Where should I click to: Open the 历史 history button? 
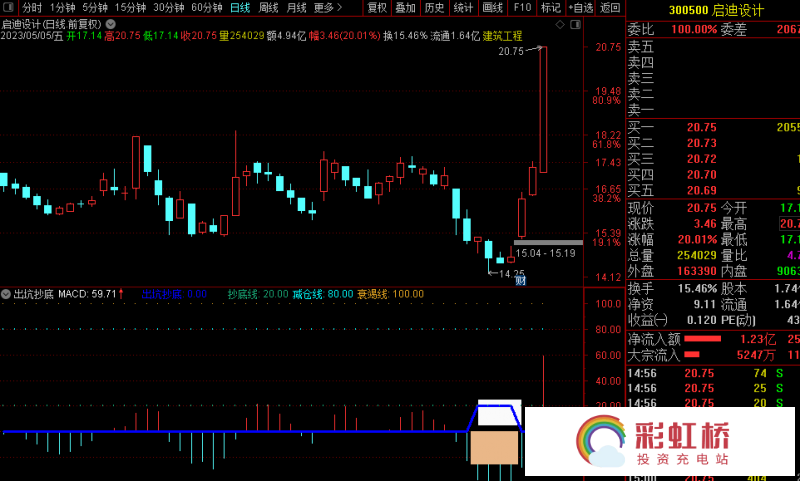click(x=434, y=8)
